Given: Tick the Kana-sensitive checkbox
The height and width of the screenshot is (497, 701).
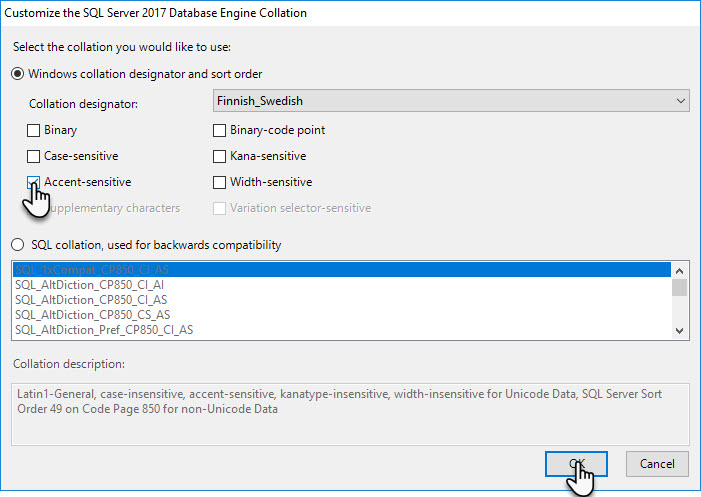Looking at the screenshot, I should (219, 156).
